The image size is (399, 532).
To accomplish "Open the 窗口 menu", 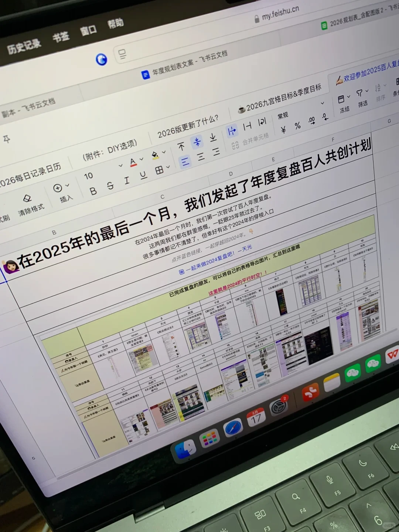I will (89, 30).
